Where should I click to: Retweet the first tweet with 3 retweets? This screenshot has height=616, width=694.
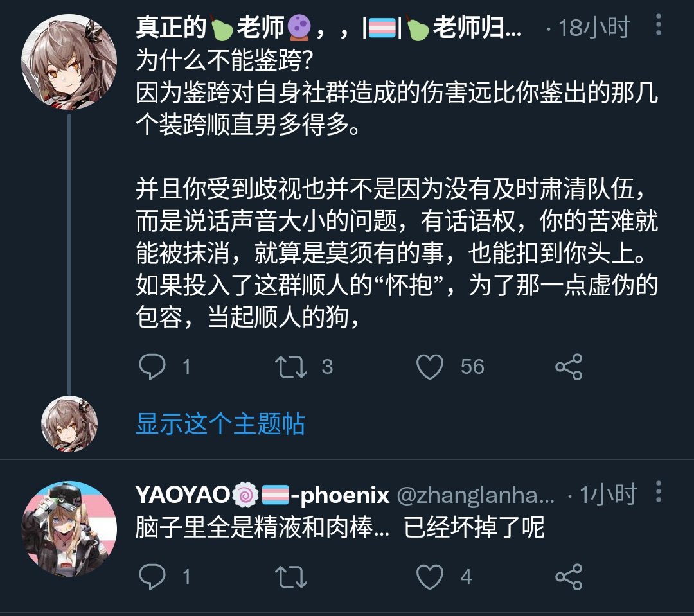[x=291, y=366]
